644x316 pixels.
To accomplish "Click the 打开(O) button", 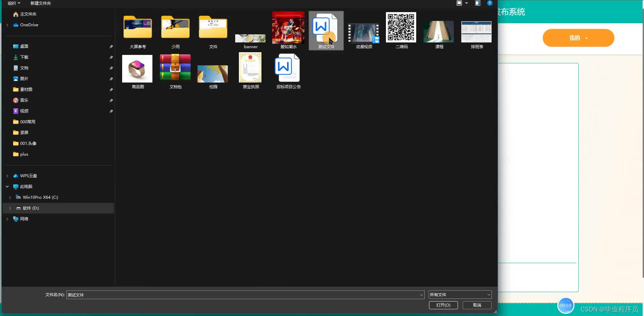I will click(x=443, y=305).
